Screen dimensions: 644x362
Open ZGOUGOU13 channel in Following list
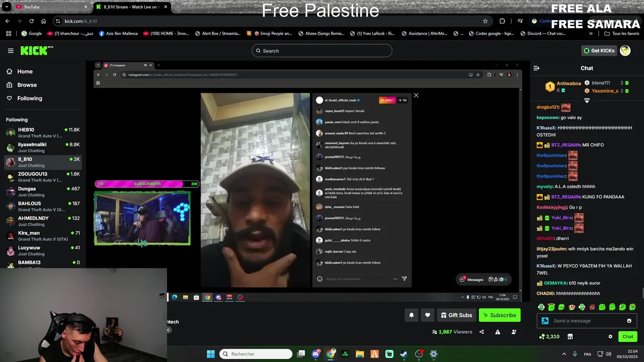[x=43, y=177]
